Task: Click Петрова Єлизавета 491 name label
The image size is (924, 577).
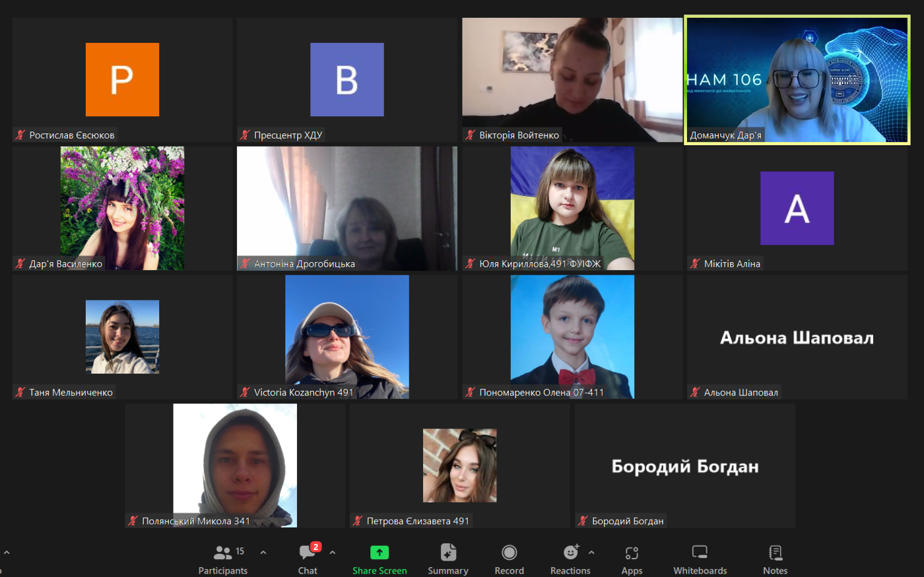Action: [418, 521]
